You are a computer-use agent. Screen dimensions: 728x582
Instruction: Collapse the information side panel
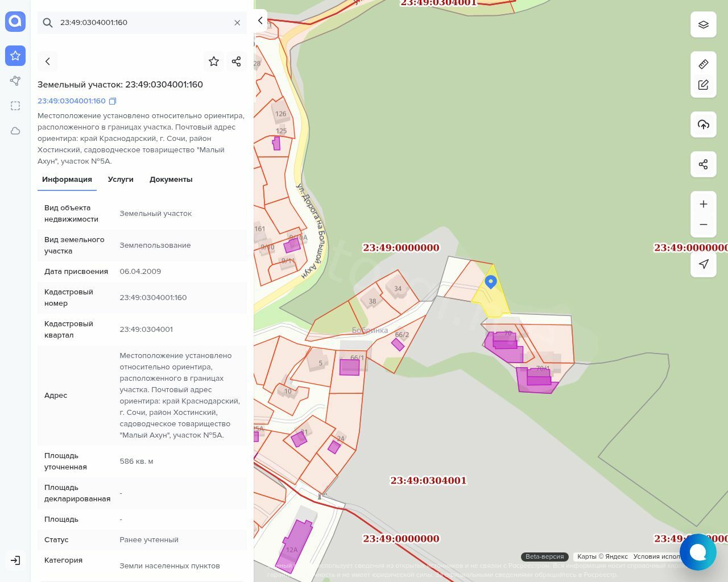click(x=260, y=20)
